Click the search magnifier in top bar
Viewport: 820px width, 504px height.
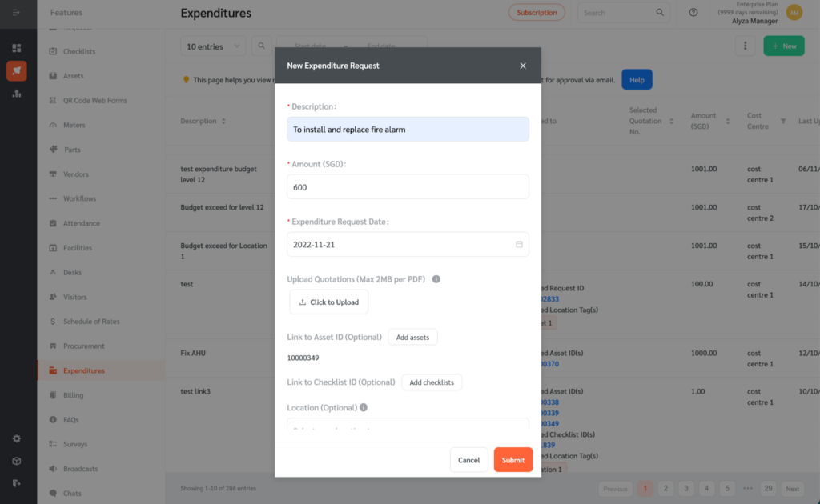(x=660, y=13)
